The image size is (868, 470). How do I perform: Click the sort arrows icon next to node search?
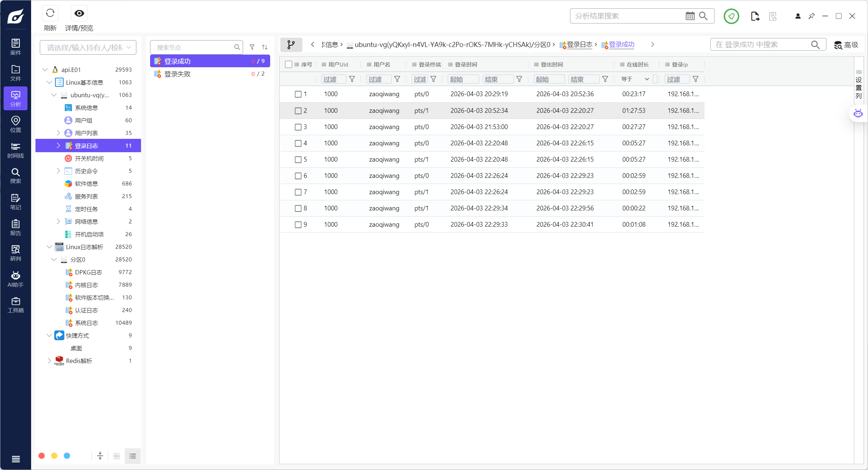point(265,47)
